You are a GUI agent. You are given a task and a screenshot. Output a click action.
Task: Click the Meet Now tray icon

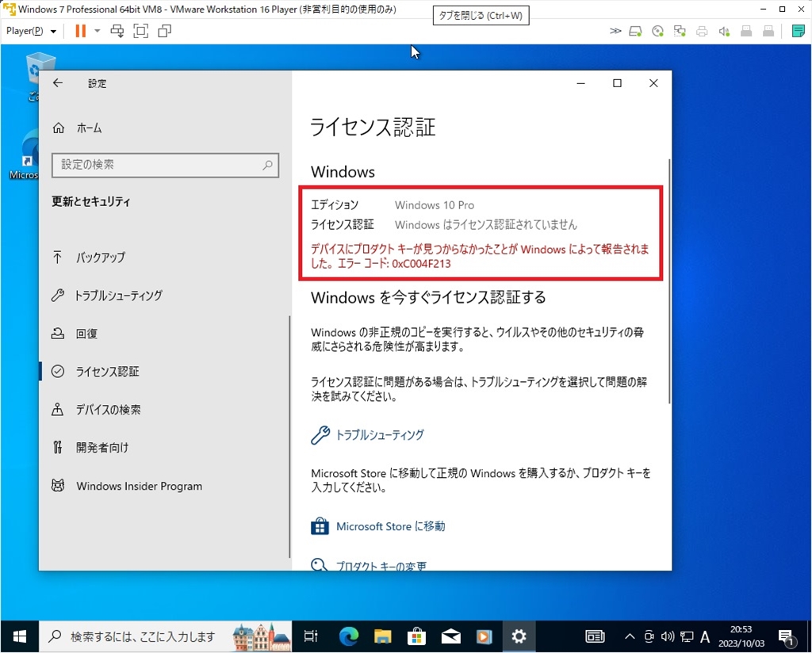pyautogui.click(x=649, y=636)
